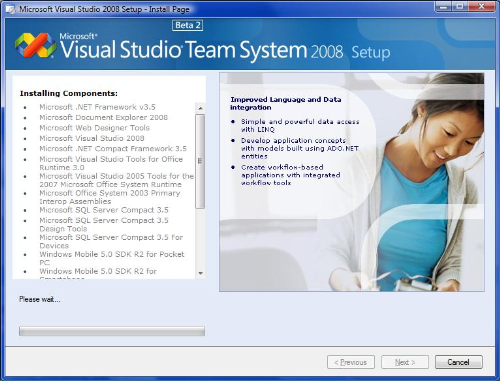
Task: Minimize the setup window
Action: tap(443, 7)
